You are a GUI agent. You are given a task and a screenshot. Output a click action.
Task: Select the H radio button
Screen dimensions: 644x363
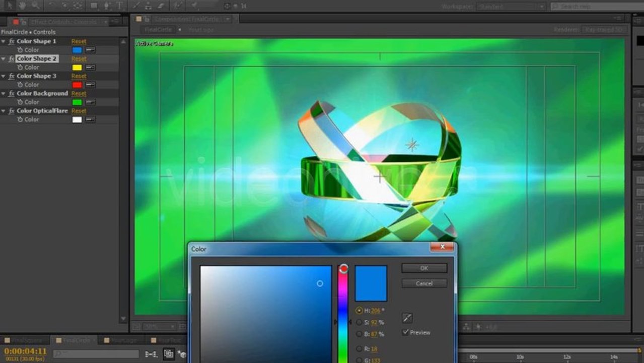(359, 311)
